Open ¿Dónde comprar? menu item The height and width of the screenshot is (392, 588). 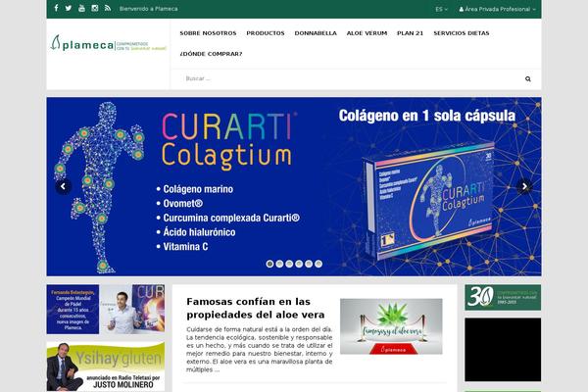(211, 54)
